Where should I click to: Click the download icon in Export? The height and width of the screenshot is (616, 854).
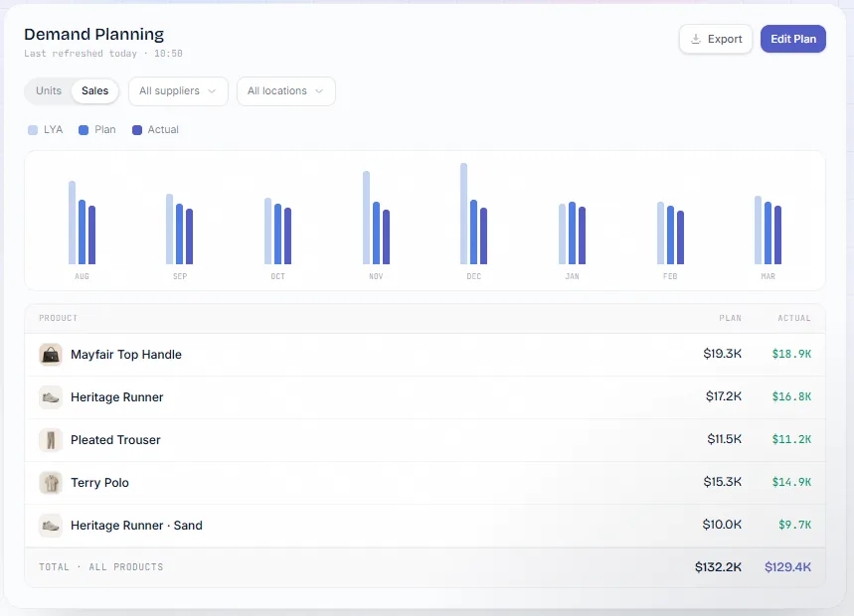coord(696,39)
